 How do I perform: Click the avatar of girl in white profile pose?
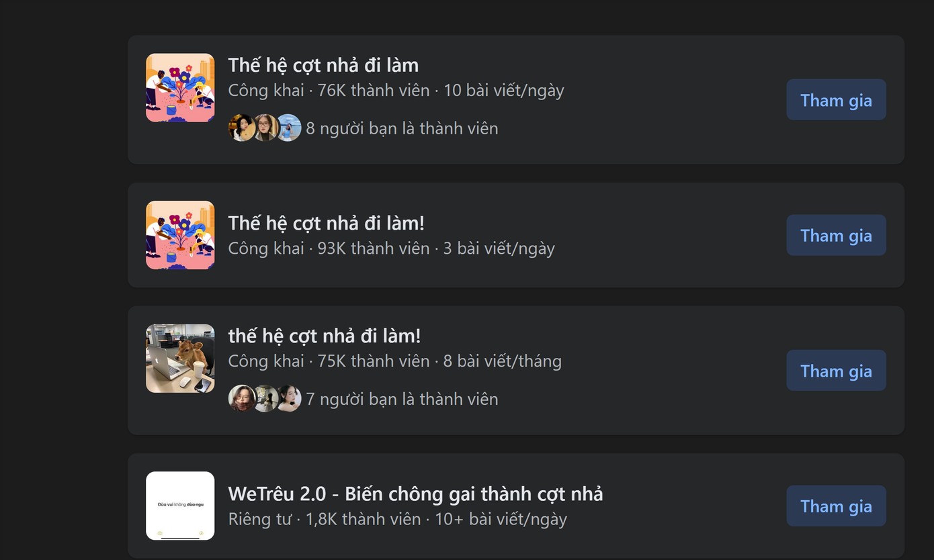coord(289,398)
